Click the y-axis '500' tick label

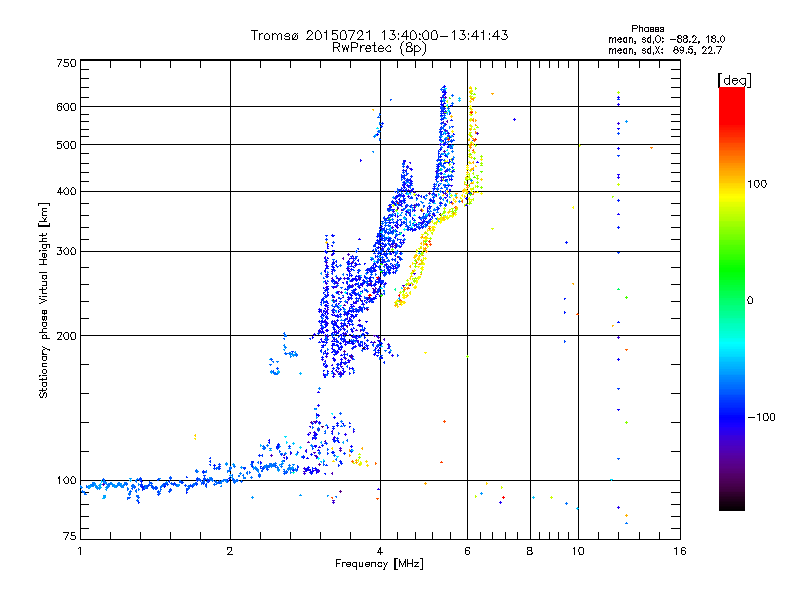(x=66, y=145)
